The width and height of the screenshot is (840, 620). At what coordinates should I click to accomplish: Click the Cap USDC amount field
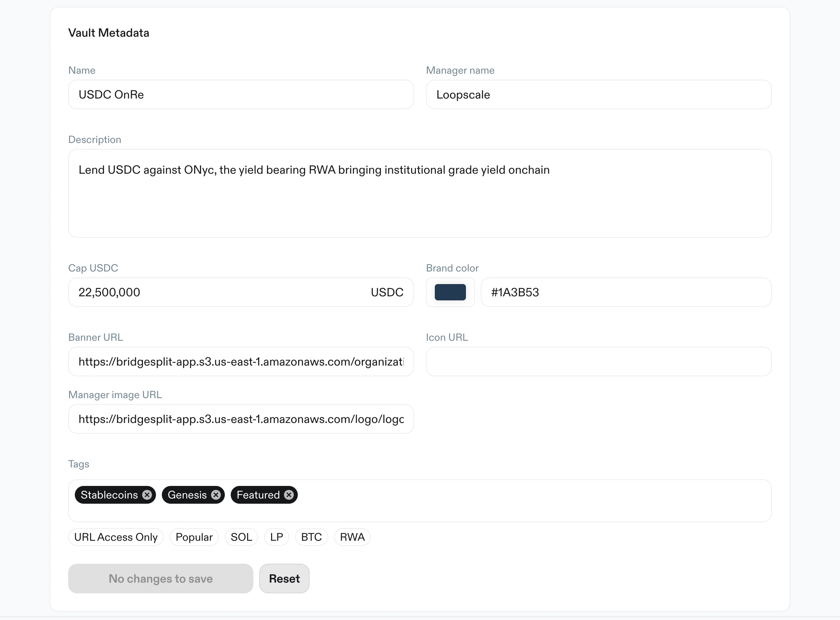[x=218, y=292]
